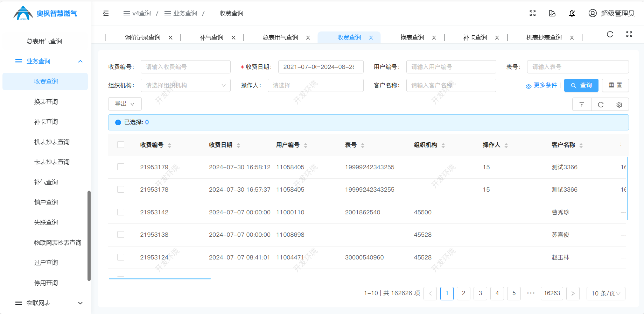644x314 pixels.
Task: Switch to the 机表抄表查询 tab
Action: pyautogui.click(x=544, y=37)
